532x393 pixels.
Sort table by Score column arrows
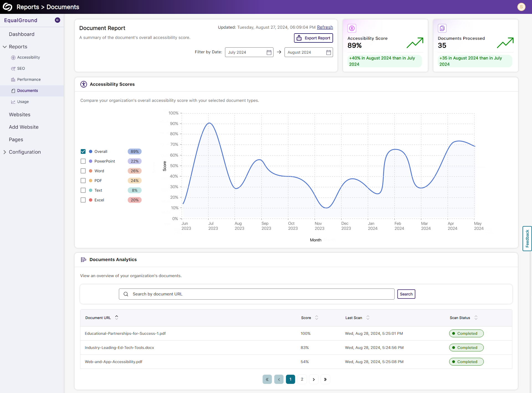(316, 318)
